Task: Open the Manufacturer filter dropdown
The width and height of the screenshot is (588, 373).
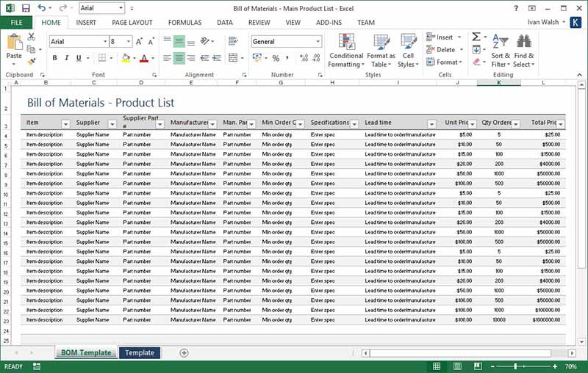Action: coord(212,124)
